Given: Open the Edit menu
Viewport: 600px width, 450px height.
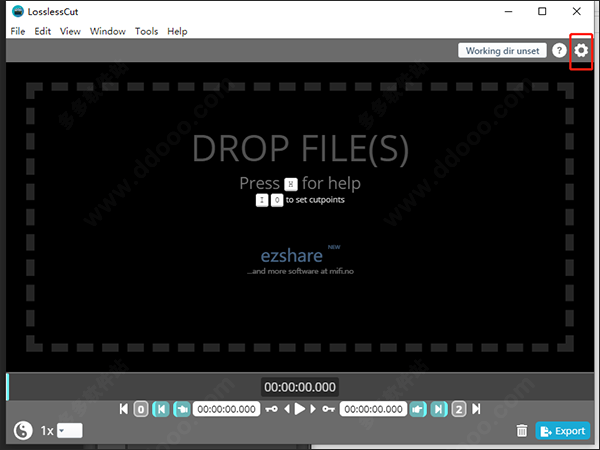Looking at the screenshot, I should pos(42,31).
